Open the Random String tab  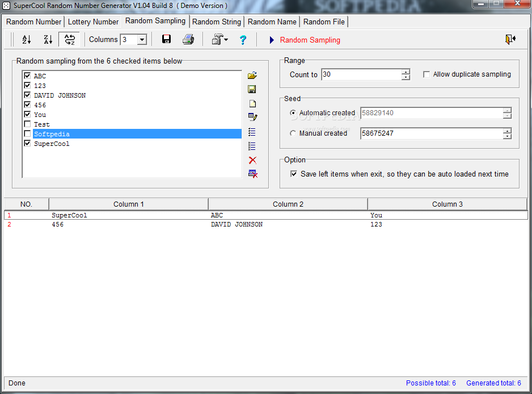click(217, 22)
